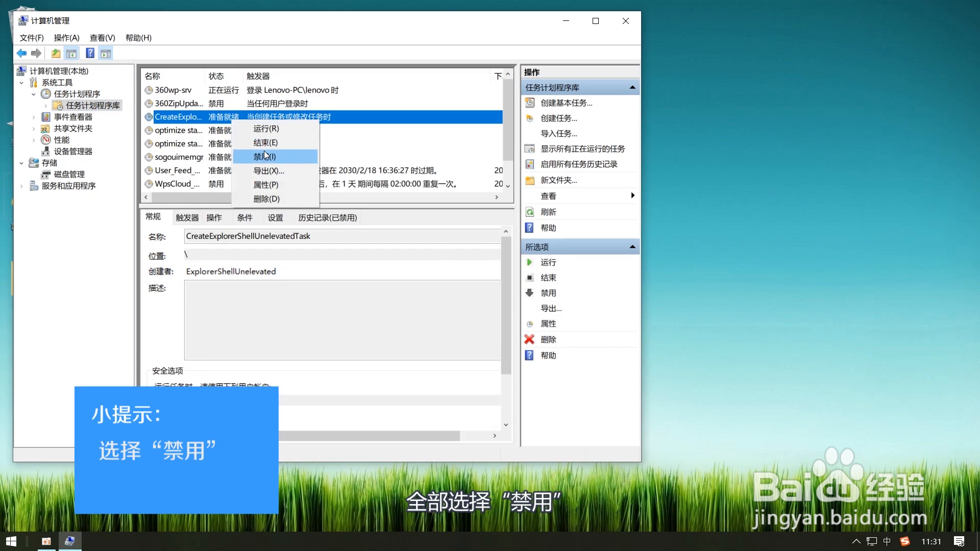The width and height of the screenshot is (980, 551).
Task: Click the green run arrow icon
Action: point(529,262)
